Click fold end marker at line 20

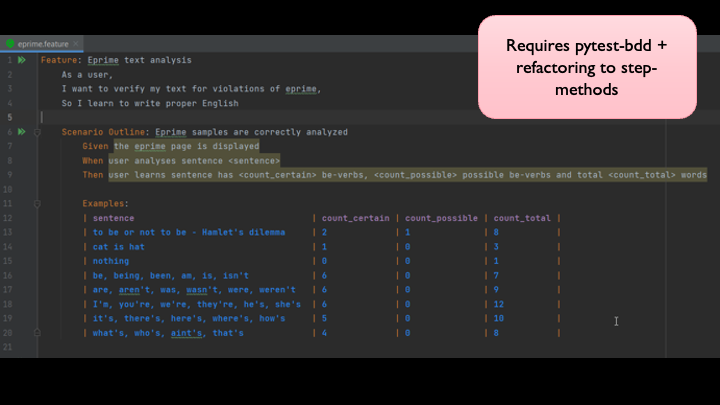[38, 333]
